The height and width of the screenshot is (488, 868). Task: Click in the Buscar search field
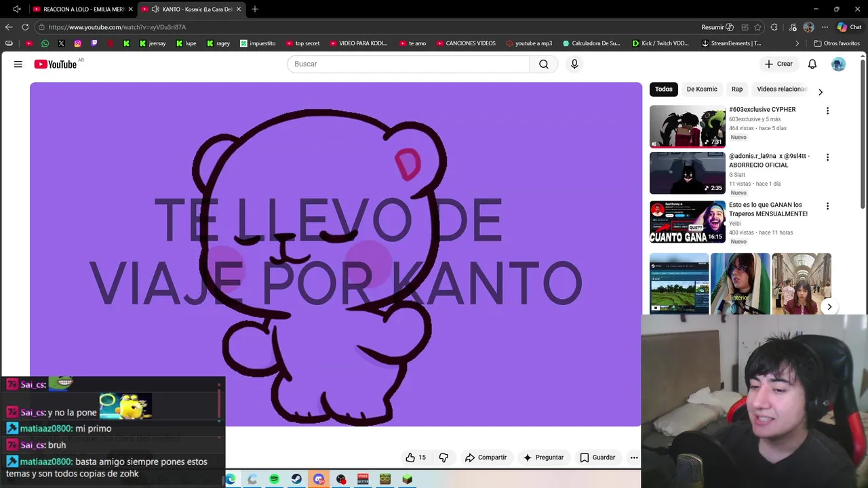(x=408, y=64)
